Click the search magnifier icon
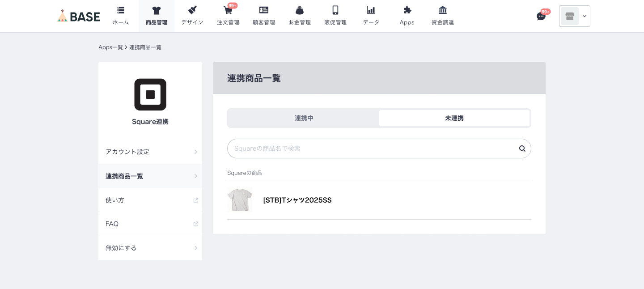Image resolution: width=644 pixels, height=289 pixels. 522,149
